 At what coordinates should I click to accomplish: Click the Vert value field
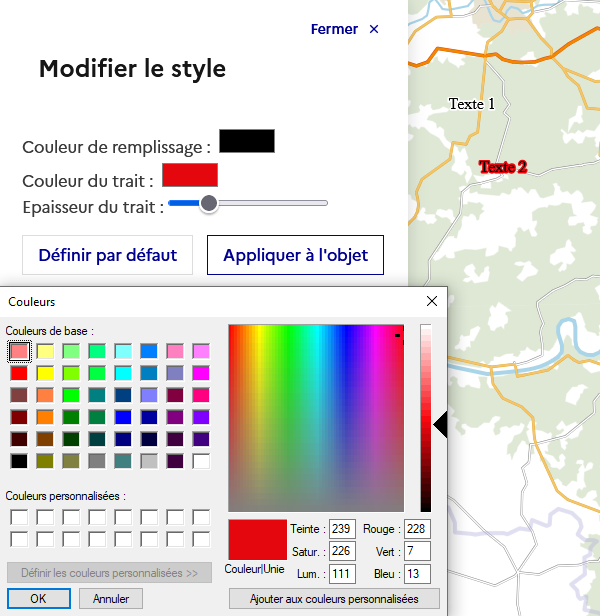[x=417, y=551]
